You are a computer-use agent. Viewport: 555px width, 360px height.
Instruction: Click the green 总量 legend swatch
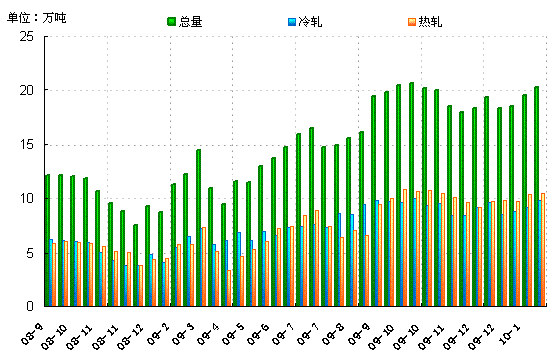171,22
